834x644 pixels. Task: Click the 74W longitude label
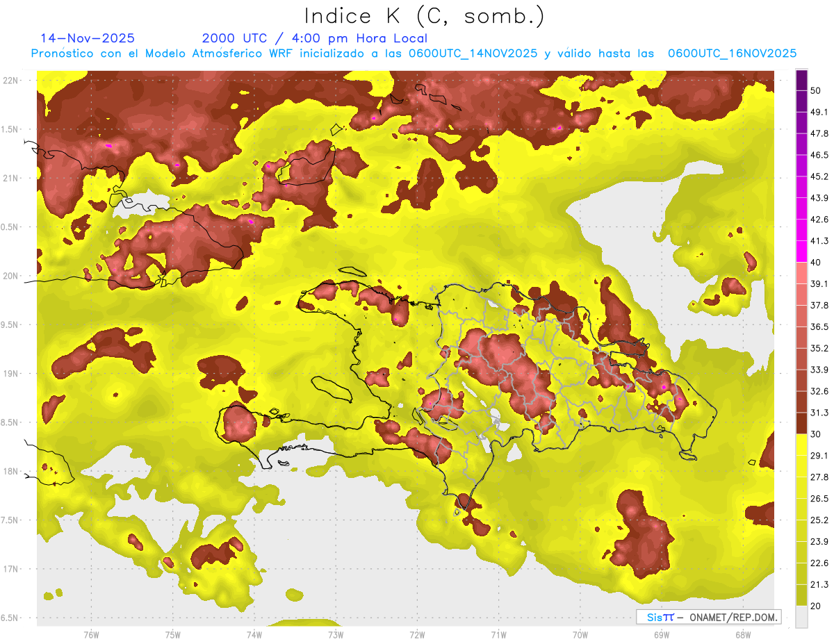(x=254, y=634)
